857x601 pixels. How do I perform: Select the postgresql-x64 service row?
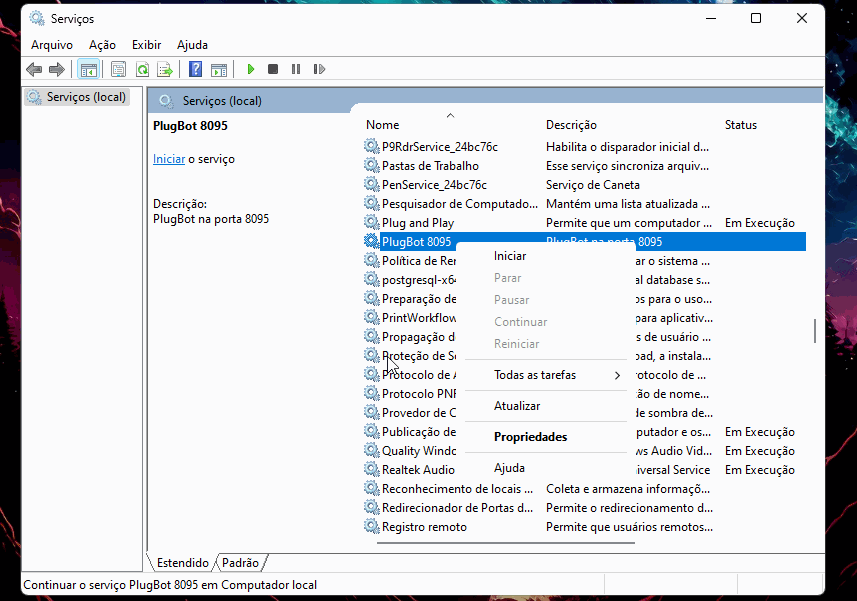pyautogui.click(x=419, y=280)
